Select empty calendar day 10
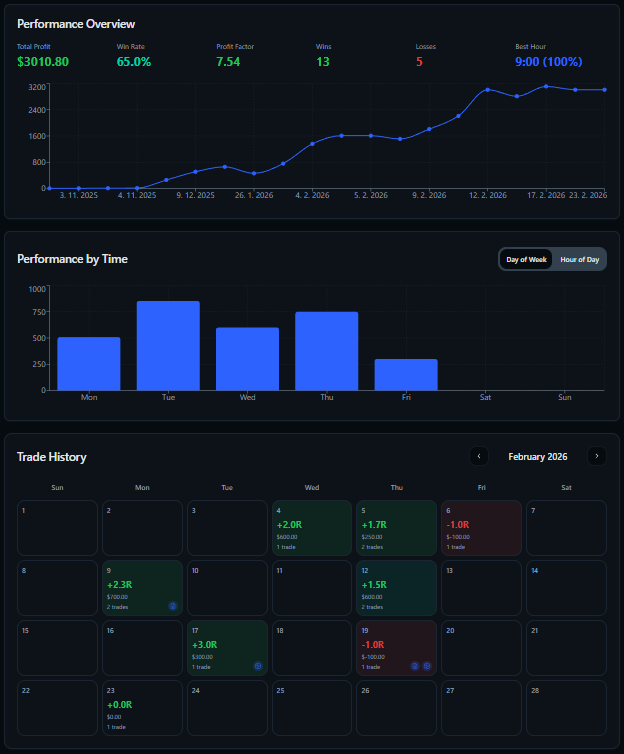 tap(227, 588)
